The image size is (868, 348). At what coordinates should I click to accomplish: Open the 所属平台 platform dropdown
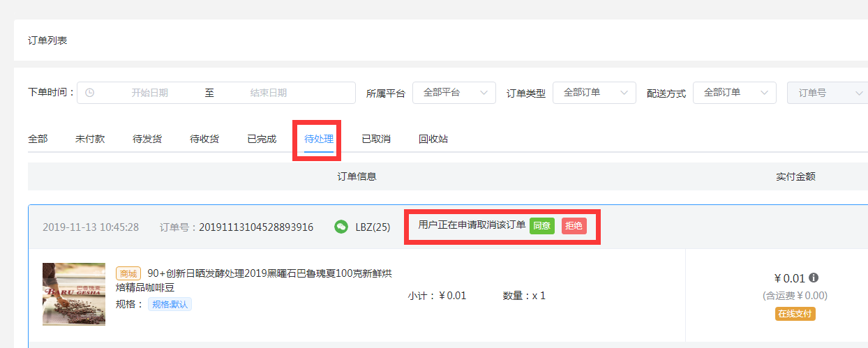pyautogui.click(x=454, y=93)
